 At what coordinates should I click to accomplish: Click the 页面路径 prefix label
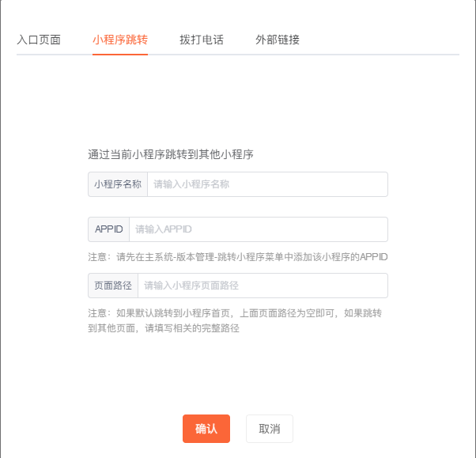click(113, 286)
